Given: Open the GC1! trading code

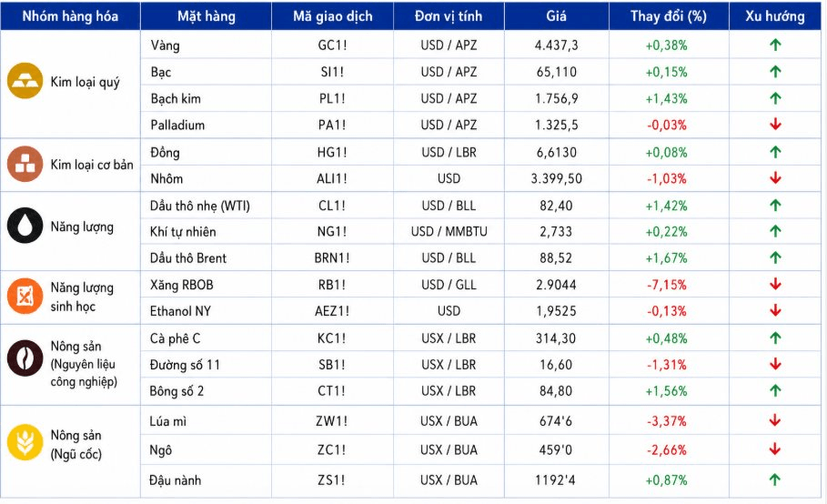Looking at the screenshot, I should tap(332, 45).
